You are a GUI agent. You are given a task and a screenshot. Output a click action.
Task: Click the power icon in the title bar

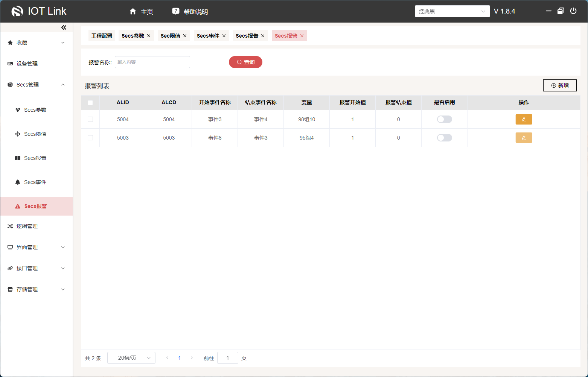pyautogui.click(x=573, y=11)
